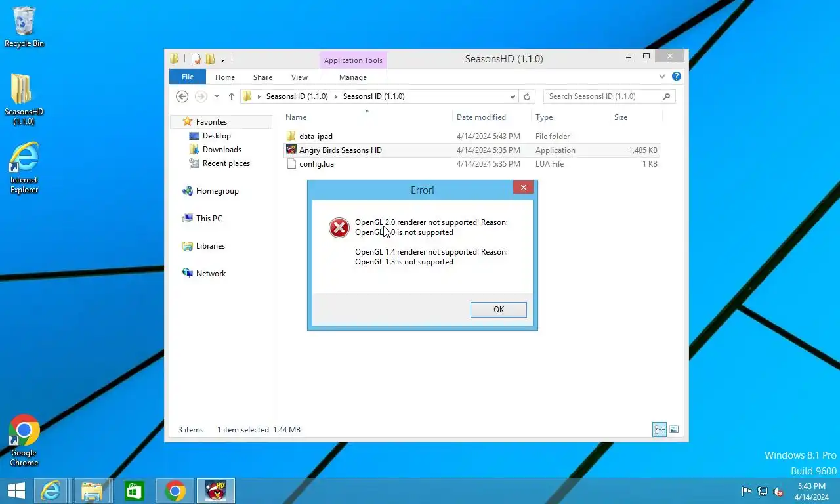Viewport: 840px width, 504px height.
Task: Open the Windows Store taskbar icon
Action: click(134, 491)
